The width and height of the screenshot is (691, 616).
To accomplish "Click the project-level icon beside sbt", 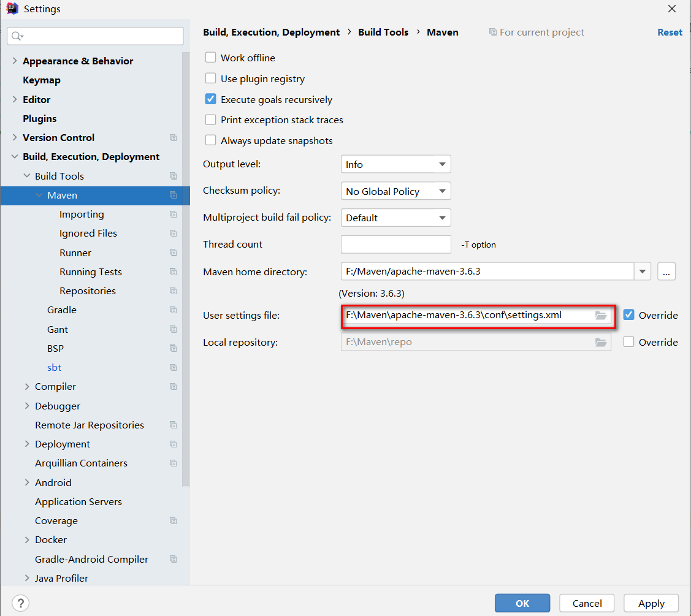I will 173,368.
